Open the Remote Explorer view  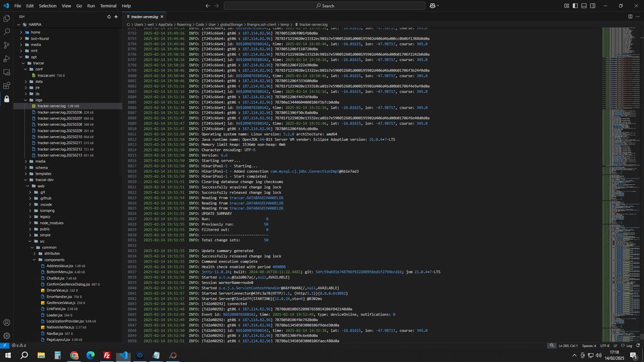point(6,72)
